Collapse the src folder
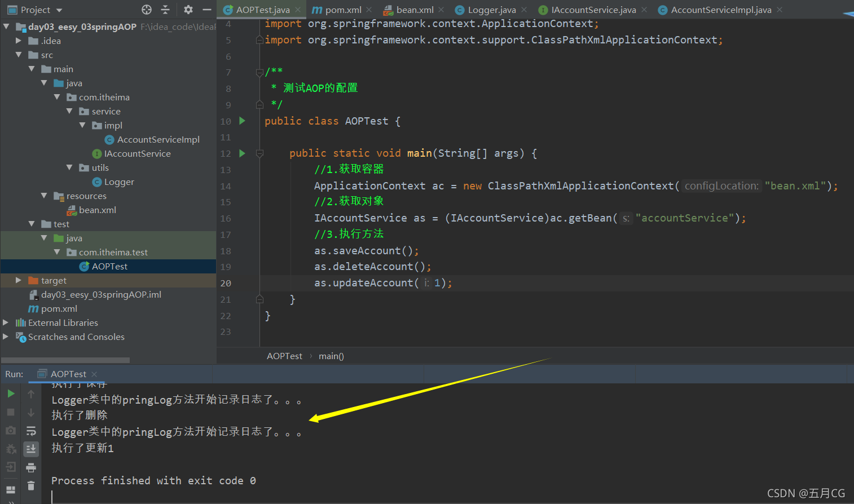The image size is (854, 504). coord(19,55)
